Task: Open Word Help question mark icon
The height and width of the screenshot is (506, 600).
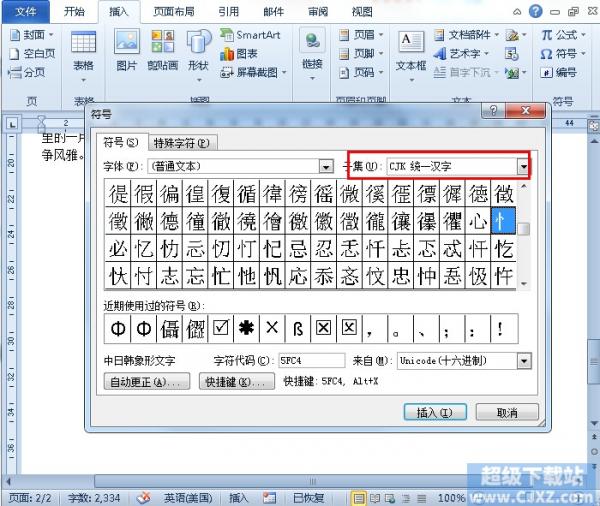Action: 536,11
